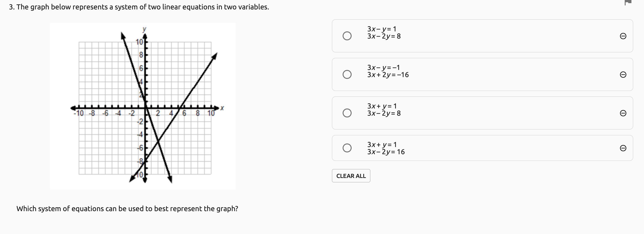Mark radio option 3x+y=1, 3x−2y=16
The image size is (644, 234).
pyautogui.click(x=347, y=148)
